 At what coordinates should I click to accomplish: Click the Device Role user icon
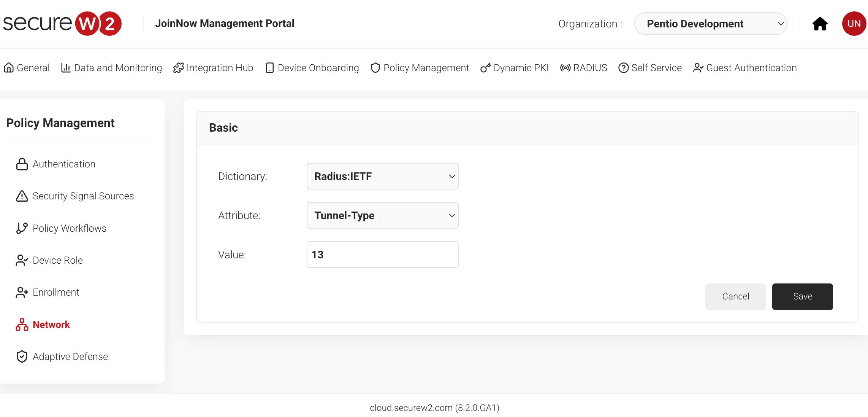[22, 260]
